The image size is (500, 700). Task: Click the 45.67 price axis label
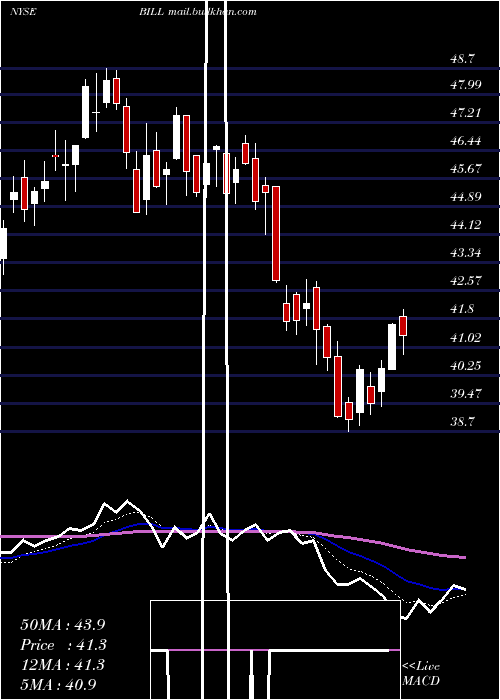(x=466, y=169)
